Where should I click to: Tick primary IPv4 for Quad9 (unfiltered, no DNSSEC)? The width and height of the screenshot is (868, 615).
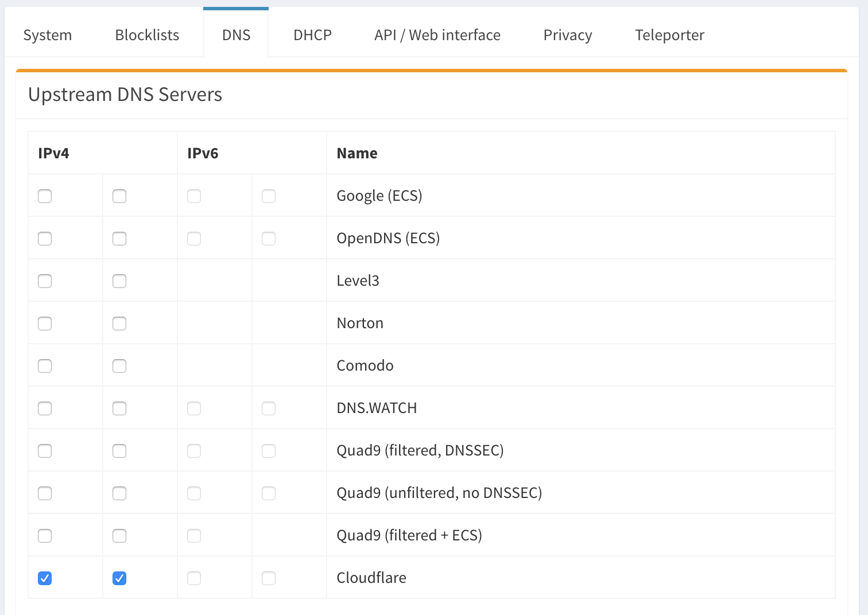(45, 493)
